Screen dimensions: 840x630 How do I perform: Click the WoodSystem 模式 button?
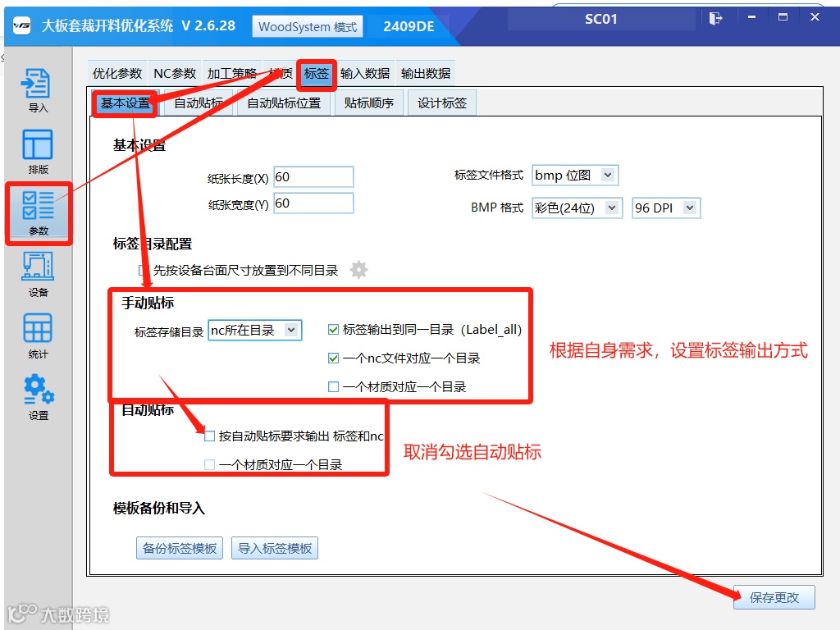pyautogui.click(x=308, y=26)
